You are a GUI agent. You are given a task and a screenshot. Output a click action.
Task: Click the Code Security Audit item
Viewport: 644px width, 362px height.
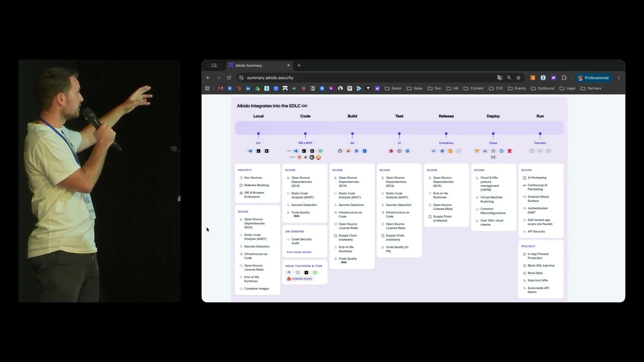[x=302, y=241]
